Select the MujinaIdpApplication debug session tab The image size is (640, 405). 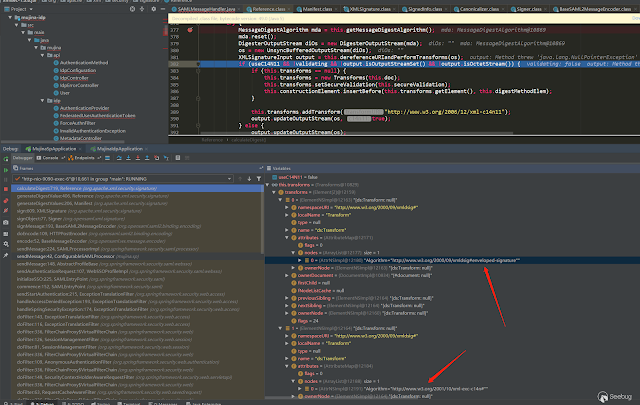pos(117,149)
